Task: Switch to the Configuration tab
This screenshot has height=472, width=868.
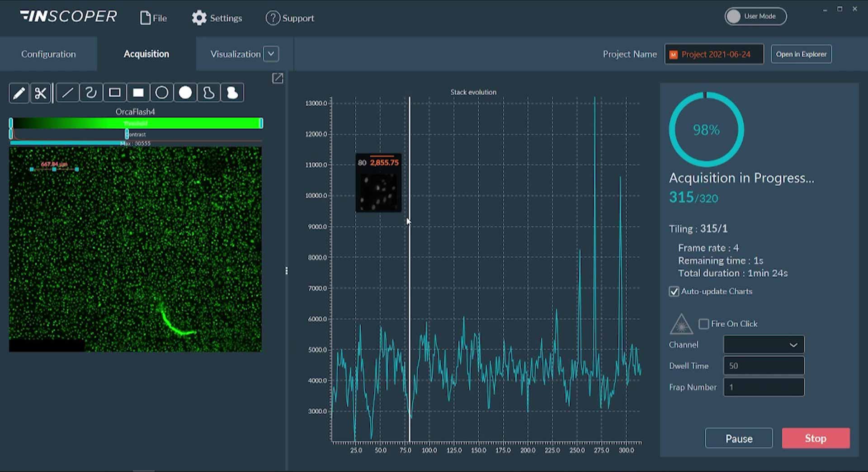Action: pyautogui.click(x=48, y=54)
